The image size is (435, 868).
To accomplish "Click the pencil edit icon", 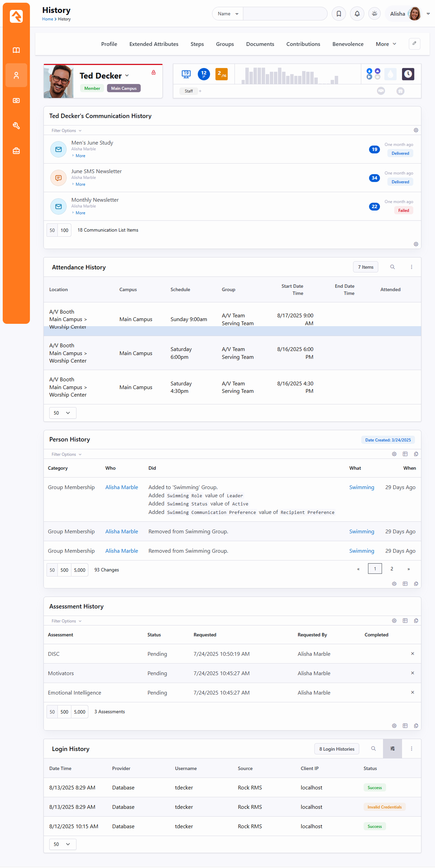I will [x=414, y=44].
